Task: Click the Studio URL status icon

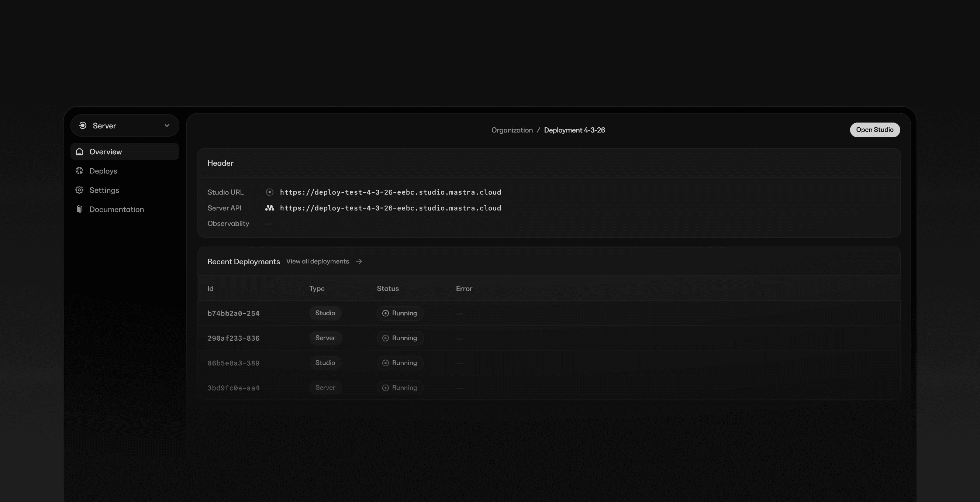Action: (x=269, y=192)
